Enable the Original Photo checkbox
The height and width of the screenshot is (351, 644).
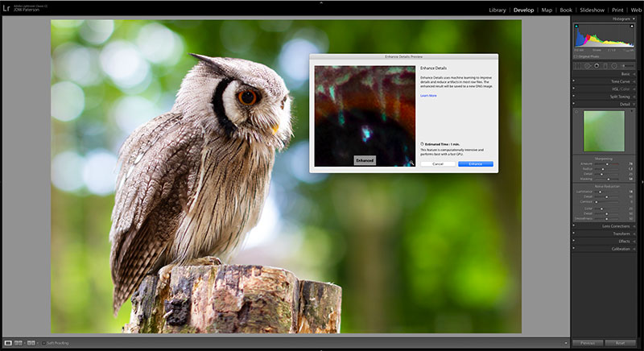click(576, 56)
